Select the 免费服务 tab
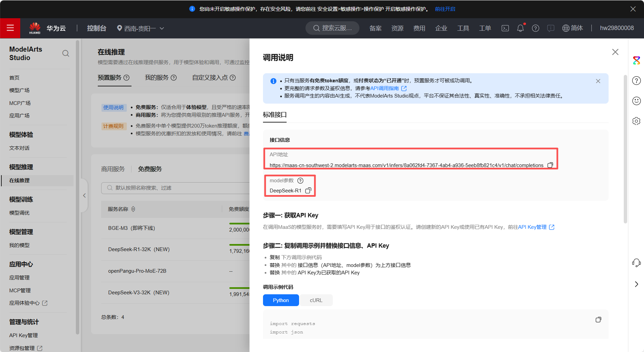Image resolution: width=644 pixels, height=352 pixels. pyautogui.click(x=150, y=169)
